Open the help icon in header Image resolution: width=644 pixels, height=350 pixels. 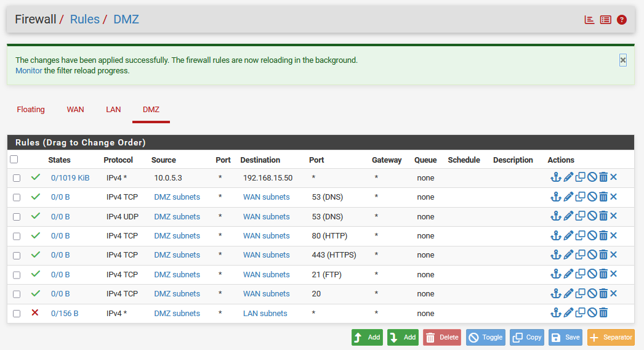622,20
